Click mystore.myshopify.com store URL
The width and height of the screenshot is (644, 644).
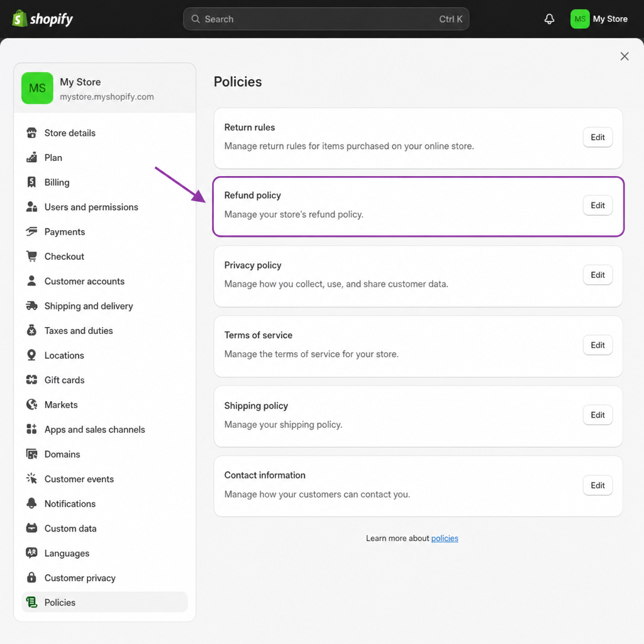(x=107, y=97)
